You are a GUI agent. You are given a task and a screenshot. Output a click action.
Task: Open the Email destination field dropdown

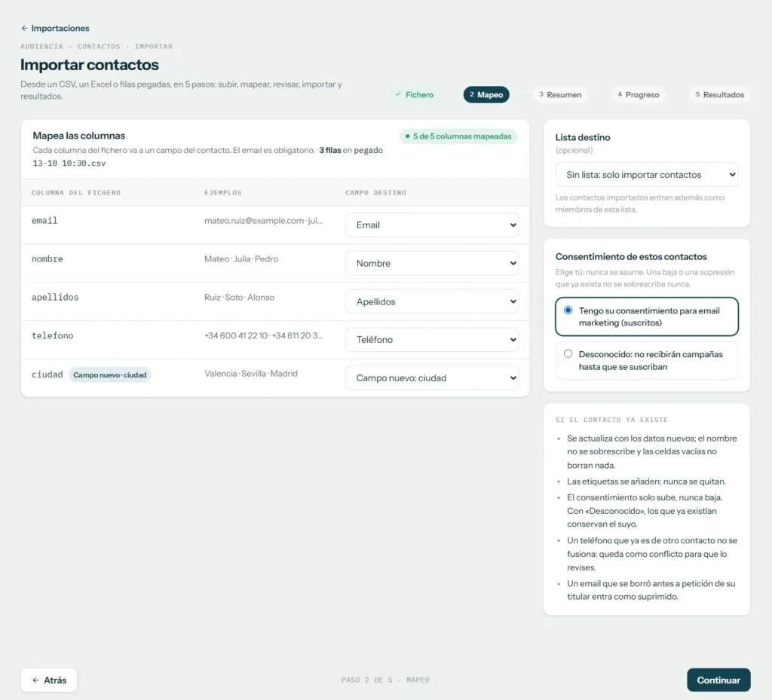tap(432, 225)
